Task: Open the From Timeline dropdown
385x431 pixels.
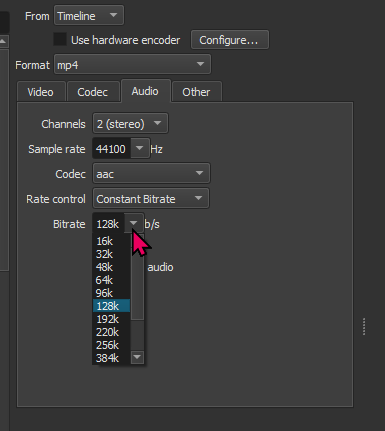Action: click(x=89, y=16)
